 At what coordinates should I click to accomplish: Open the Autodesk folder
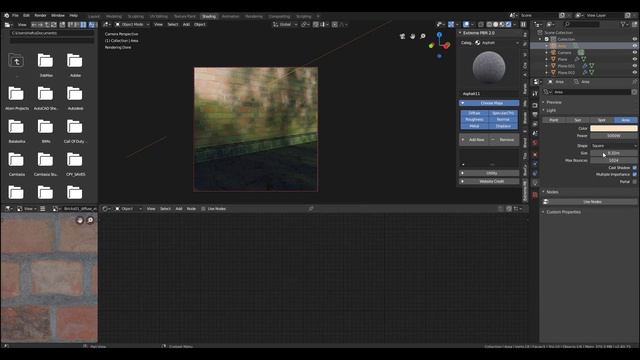75,98
